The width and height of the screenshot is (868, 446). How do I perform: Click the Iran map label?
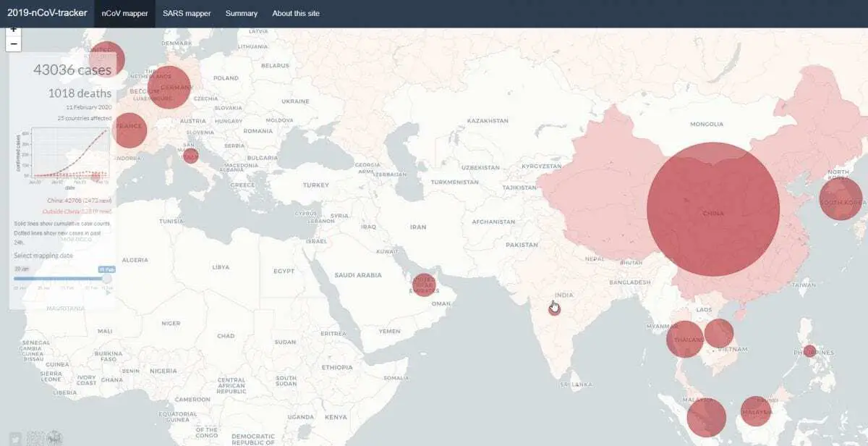[418, 227]
